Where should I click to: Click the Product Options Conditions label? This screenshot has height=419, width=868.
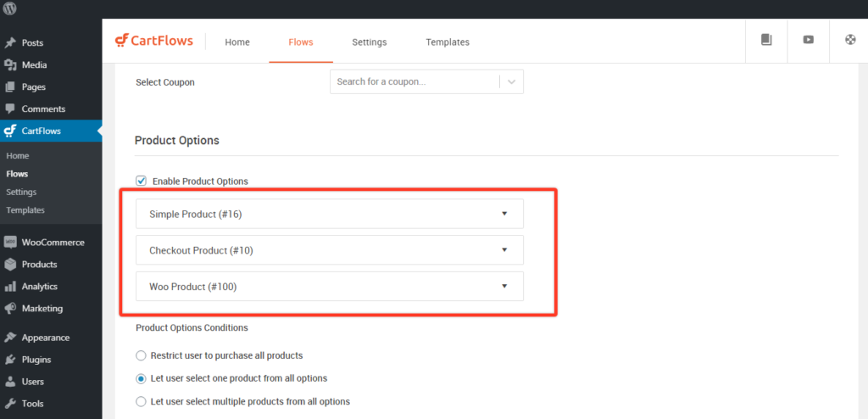[192, 327]
